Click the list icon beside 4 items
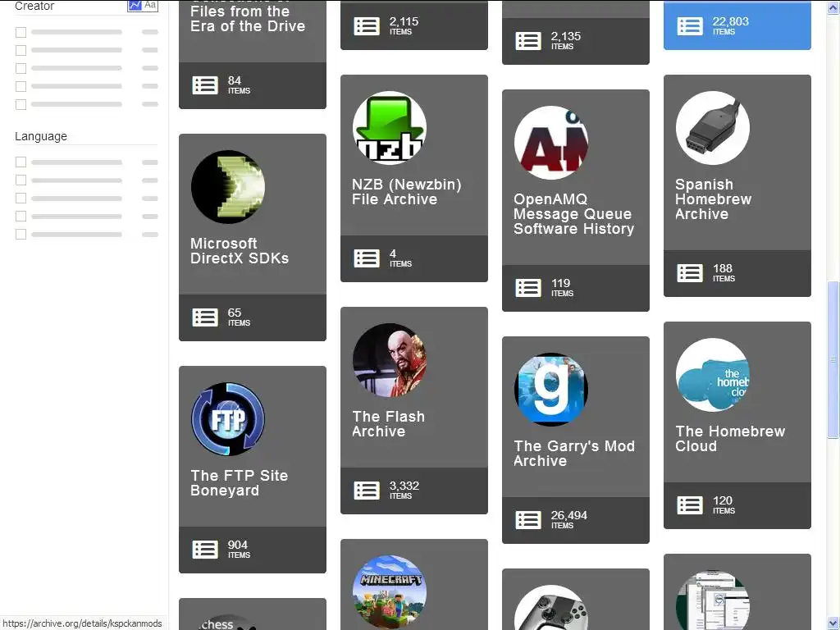This screenshot has width=840, height=630. coord(367,258)
